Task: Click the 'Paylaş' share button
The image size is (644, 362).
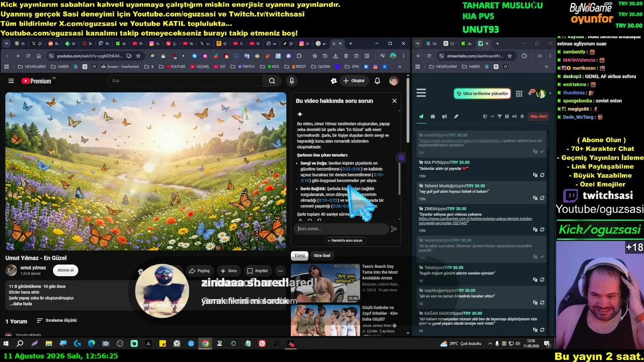Action: [x=199, y=271]
